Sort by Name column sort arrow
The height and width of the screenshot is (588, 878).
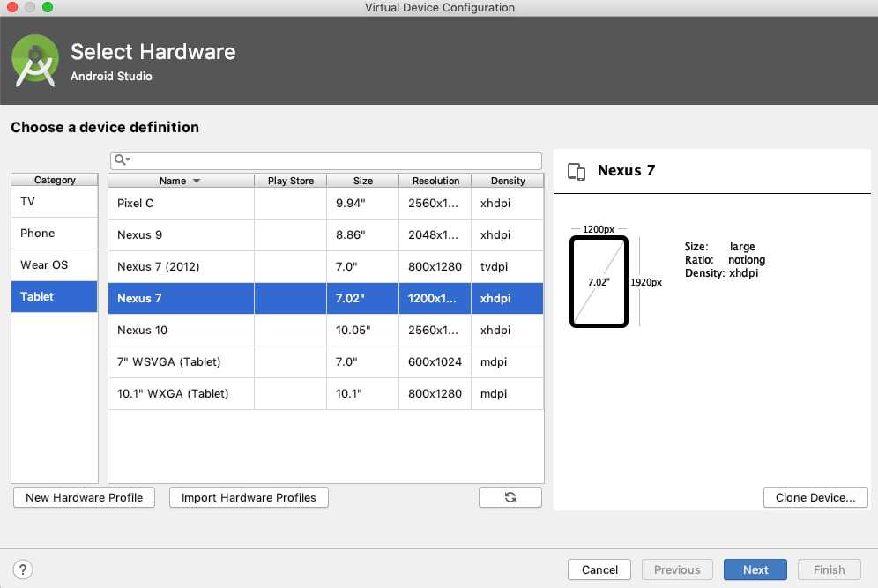click(x=197, y=181)
